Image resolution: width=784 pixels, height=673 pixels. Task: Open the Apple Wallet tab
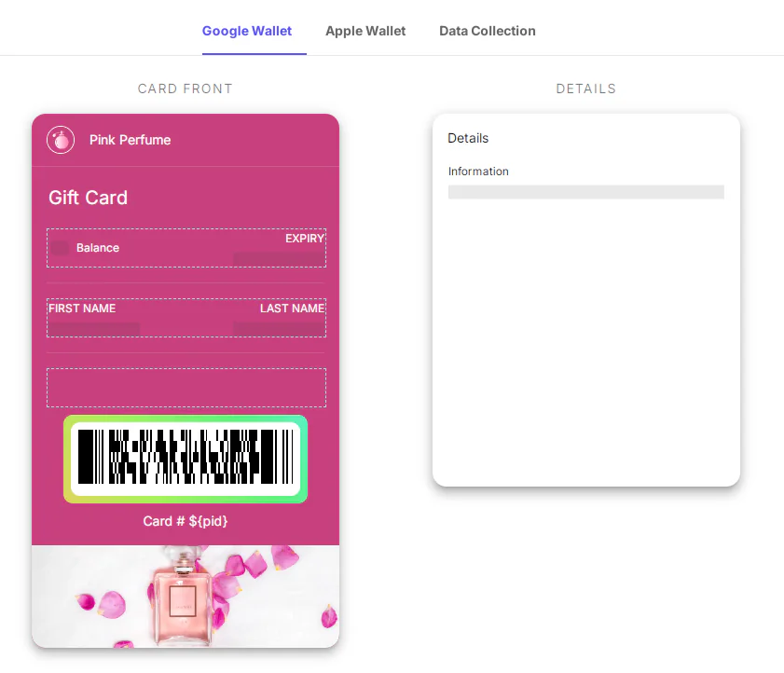point(365,31)
